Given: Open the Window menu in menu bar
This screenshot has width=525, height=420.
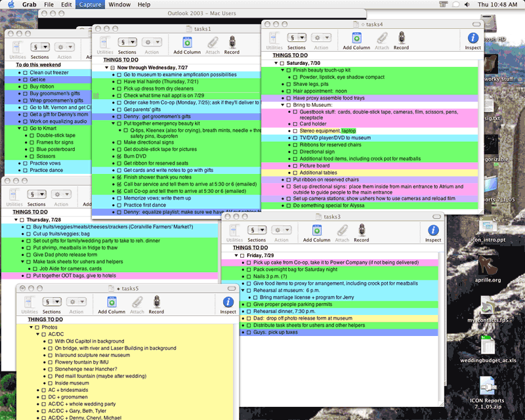Looking at the screenshot, I should [119, 5].
